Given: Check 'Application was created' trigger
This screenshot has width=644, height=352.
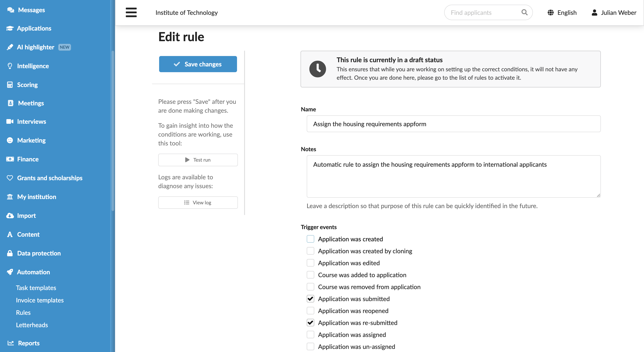Looking at the screenshot, I should click(310, 239).
